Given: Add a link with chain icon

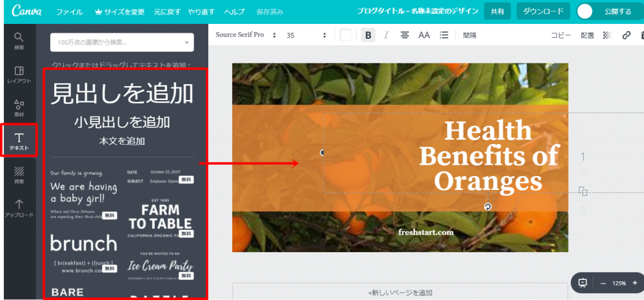Looking at the screenshot, I should tap(626, 35).
